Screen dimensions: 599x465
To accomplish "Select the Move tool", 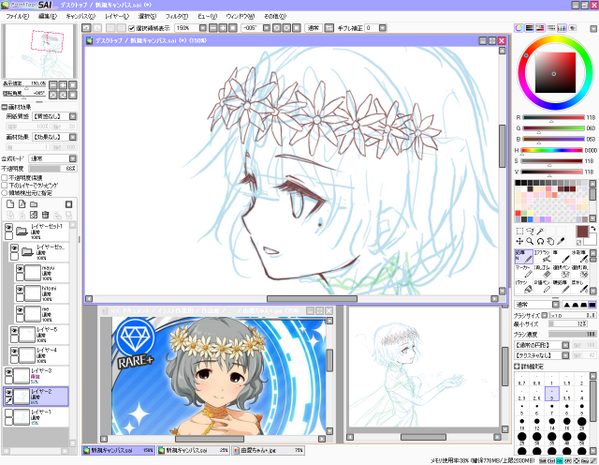I will [520, 241].
